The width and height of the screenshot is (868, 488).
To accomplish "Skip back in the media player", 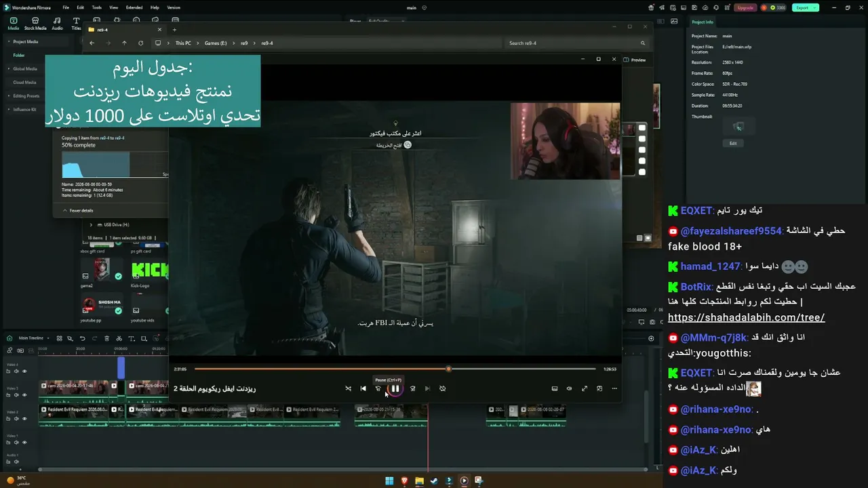I will (378, 388).
